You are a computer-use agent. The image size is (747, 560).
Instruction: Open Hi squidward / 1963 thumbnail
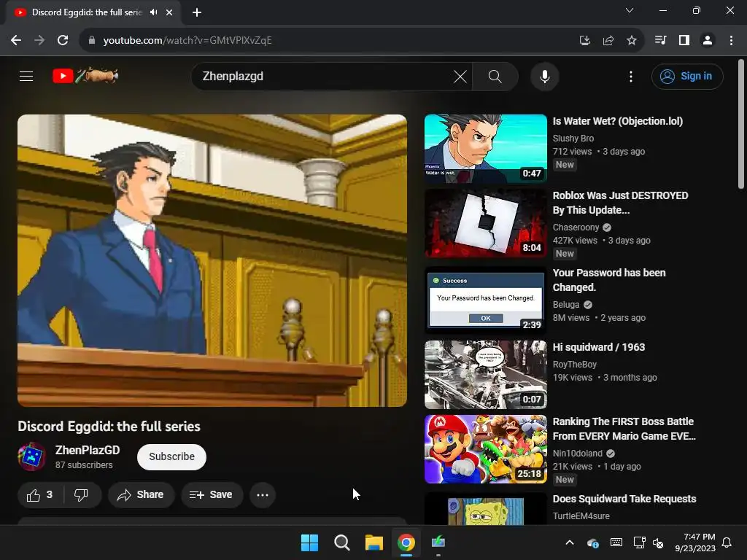[485, 375]
